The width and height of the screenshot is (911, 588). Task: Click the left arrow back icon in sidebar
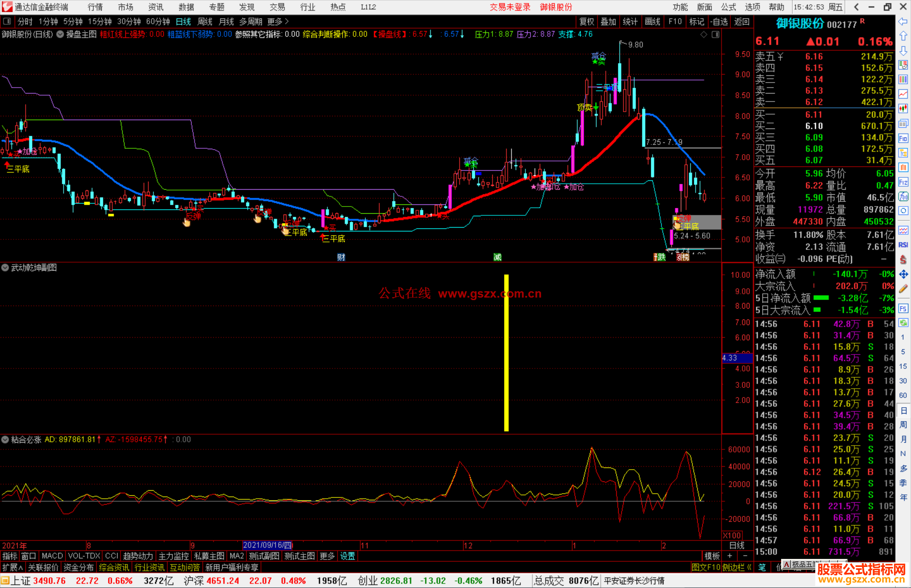pos(903,21)
